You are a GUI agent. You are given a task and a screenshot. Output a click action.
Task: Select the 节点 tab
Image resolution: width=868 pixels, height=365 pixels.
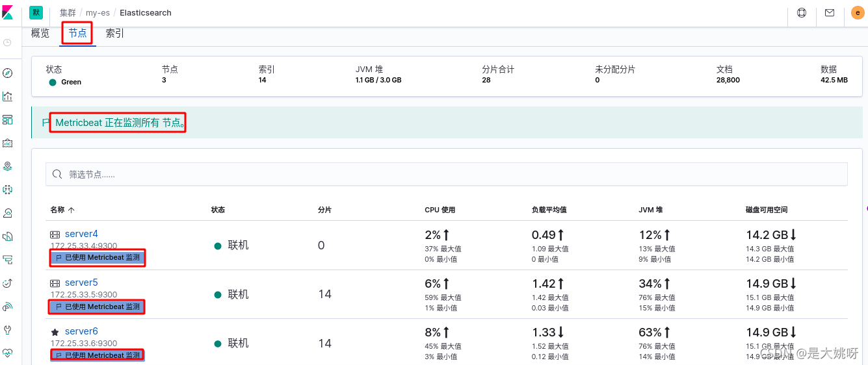pos(77,33)
